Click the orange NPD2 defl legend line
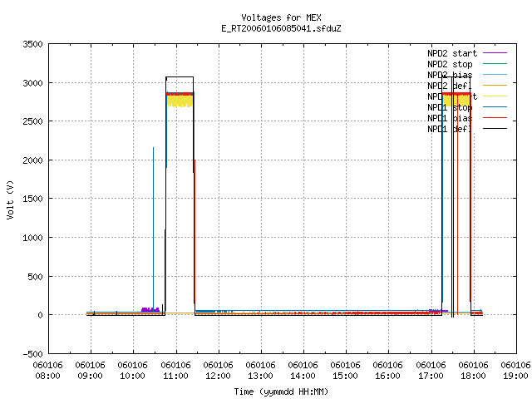532x399 pixels. (495, 86)
